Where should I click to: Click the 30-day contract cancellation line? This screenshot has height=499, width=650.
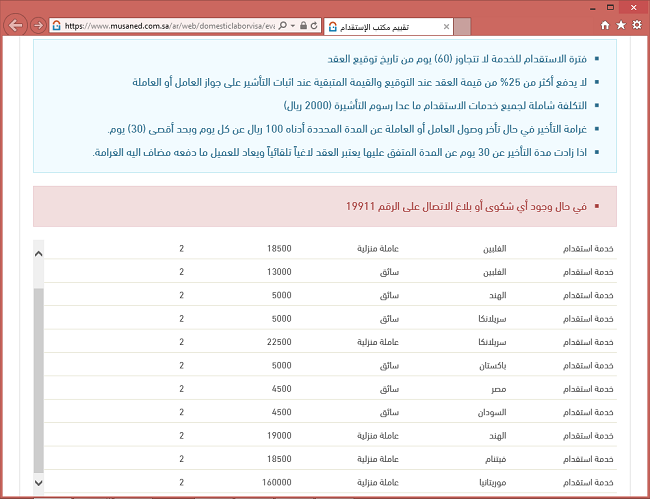click(x=340, y=152)
